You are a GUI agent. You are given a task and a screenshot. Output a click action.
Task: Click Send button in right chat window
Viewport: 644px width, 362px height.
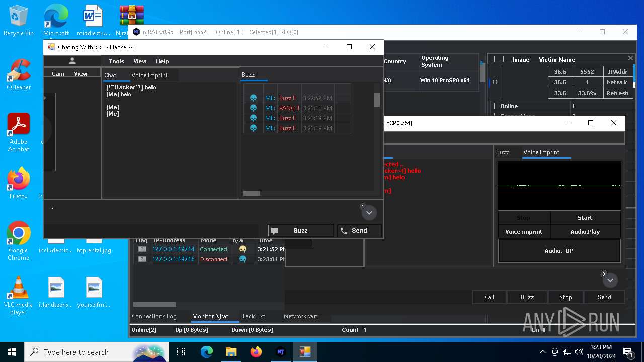click(x=604, y=297)
